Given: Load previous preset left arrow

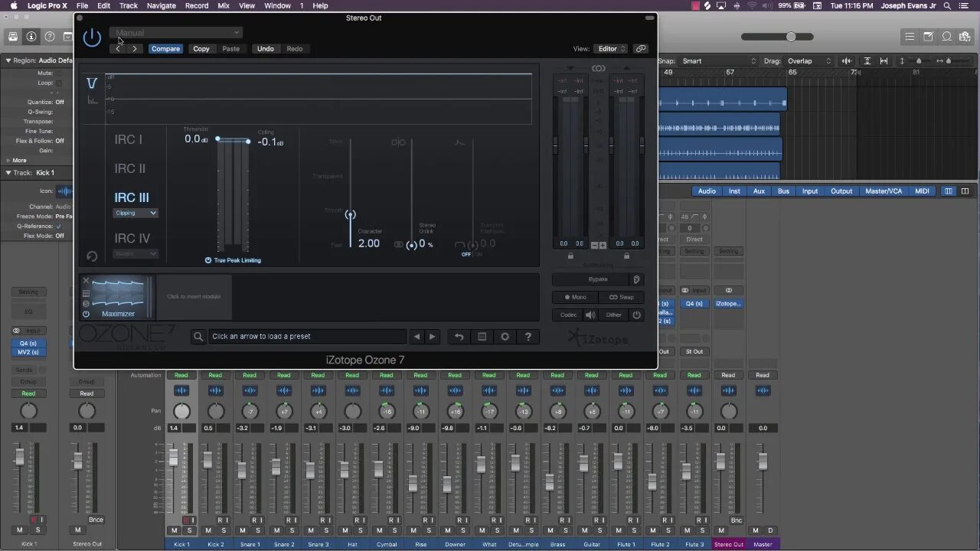Looking at the screenshot, I should point(416,337).
